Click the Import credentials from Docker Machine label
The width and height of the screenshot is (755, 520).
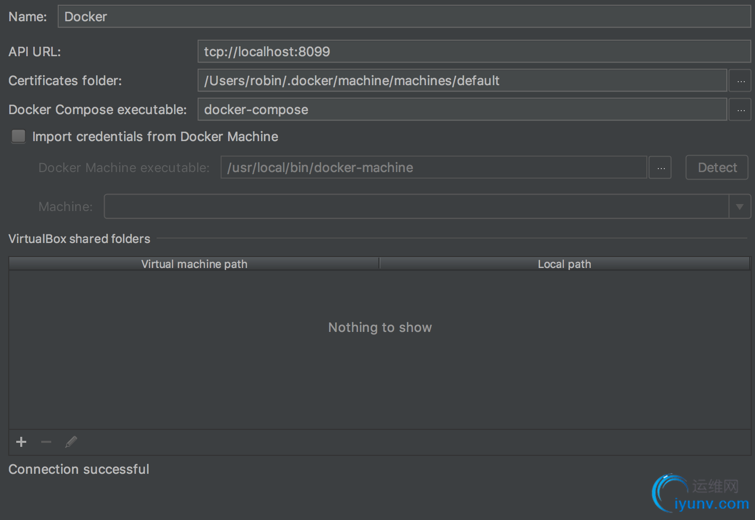(x=155, y=137)
